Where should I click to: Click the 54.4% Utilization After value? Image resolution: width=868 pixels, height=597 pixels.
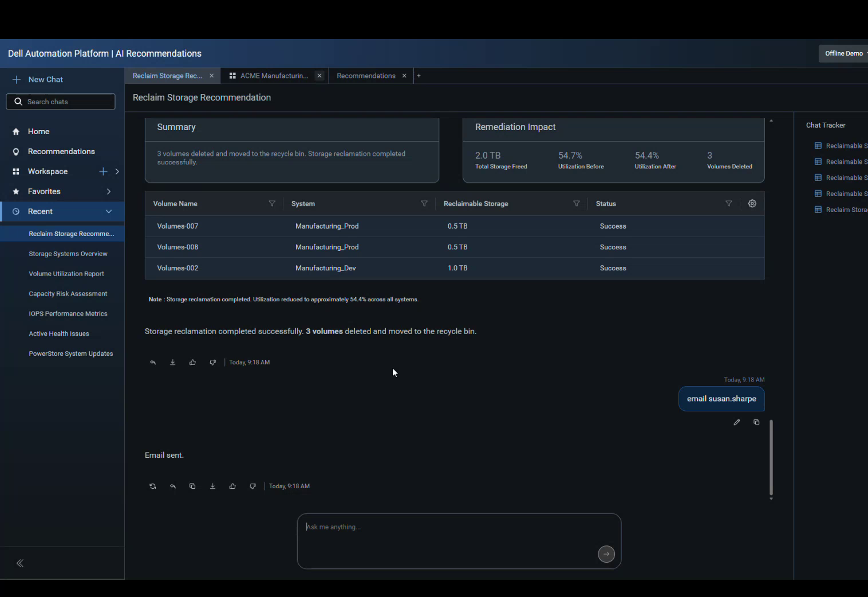coord(647,155)
